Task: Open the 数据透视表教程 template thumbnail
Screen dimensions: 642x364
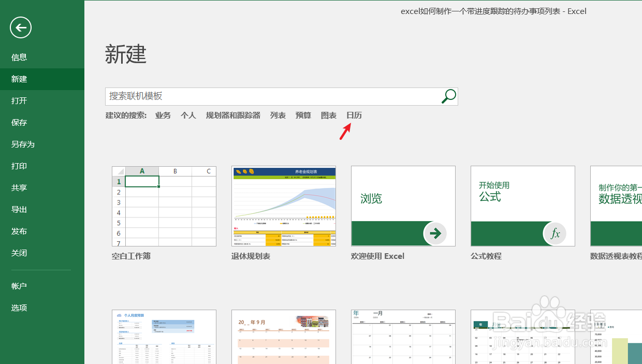Action: [x=616, y=206]
